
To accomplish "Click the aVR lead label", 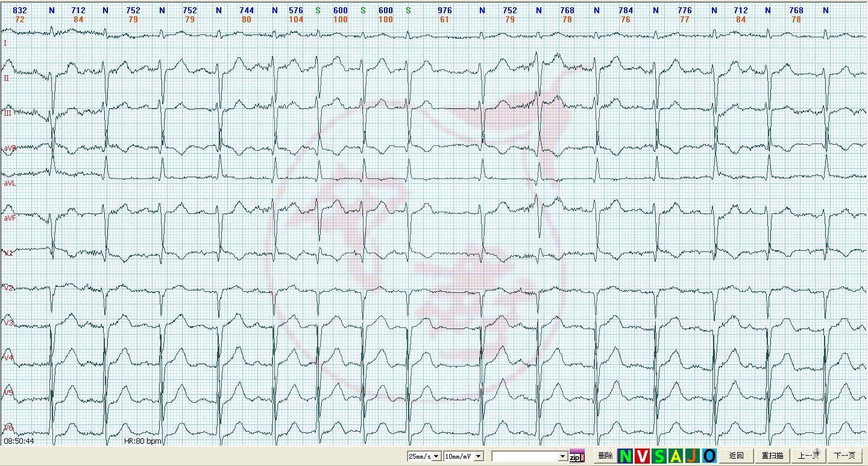I will [x=10, y=148].
